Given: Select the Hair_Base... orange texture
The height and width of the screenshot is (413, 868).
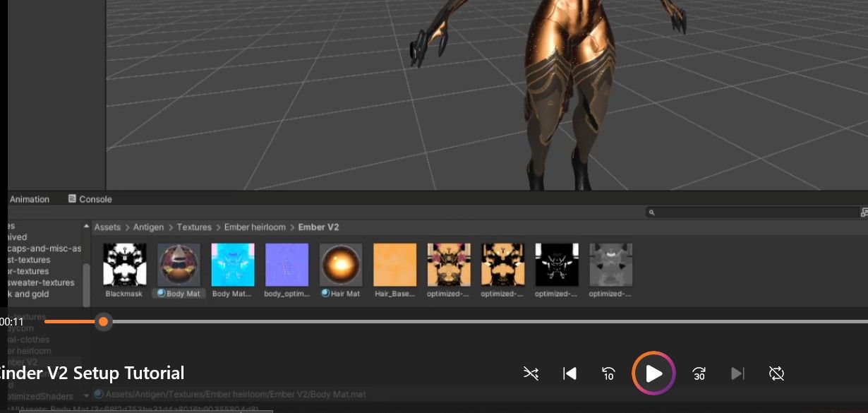Looking at the screenshot, I should [x=394, y=265].
